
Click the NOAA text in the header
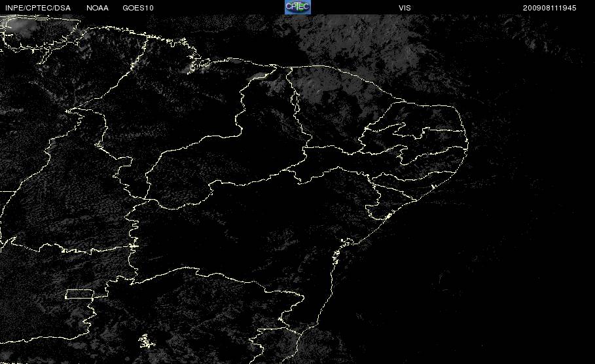click(97, 8)
